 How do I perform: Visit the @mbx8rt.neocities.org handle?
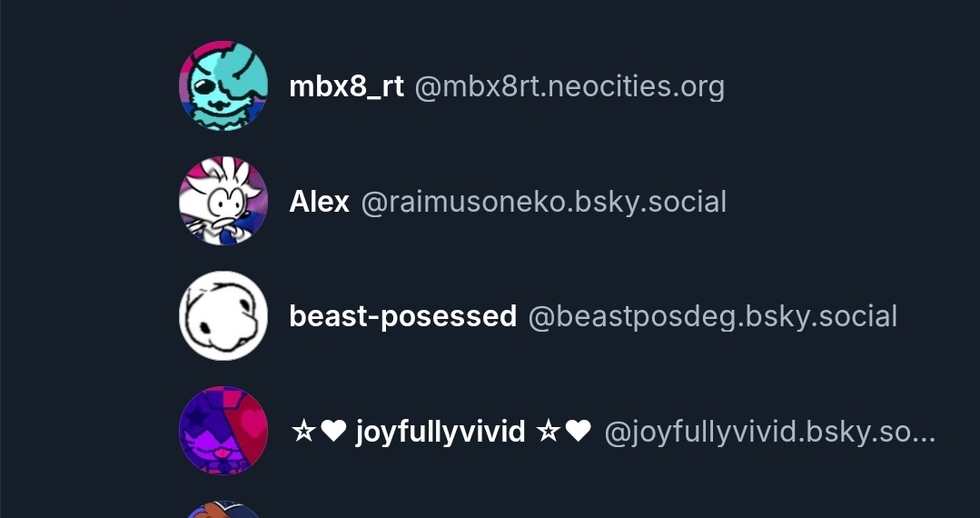point(569,87)
